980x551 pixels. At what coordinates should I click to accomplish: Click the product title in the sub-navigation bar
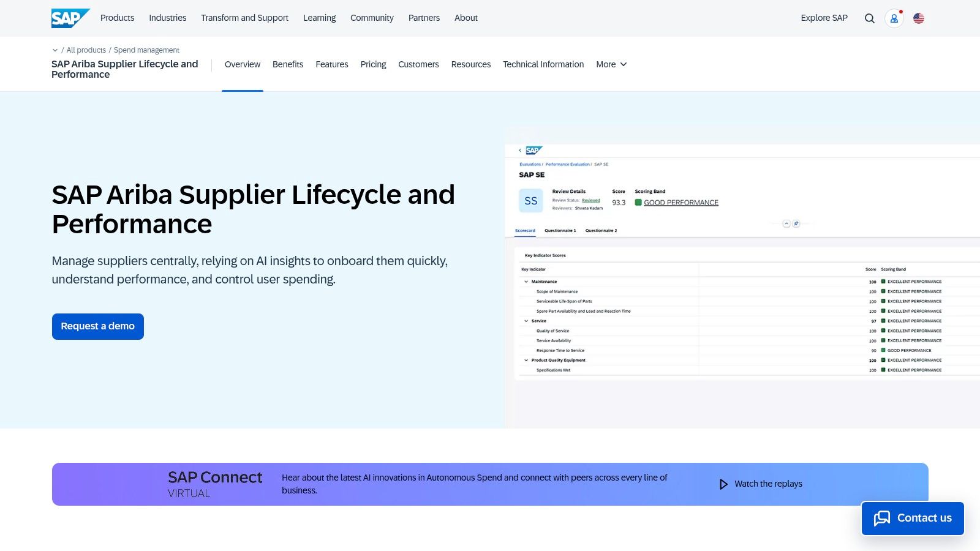pyautogui.click(x=125, y=69)
